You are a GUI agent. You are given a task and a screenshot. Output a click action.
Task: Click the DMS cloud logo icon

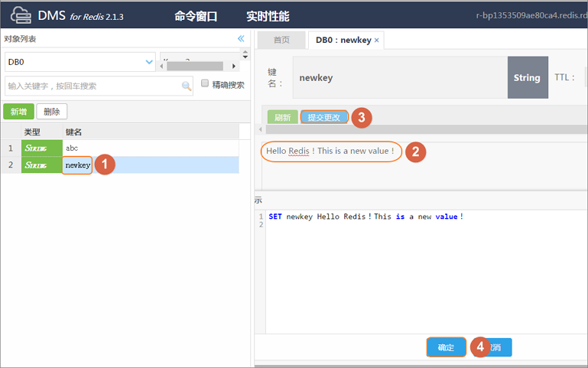[x=21, y=15]
